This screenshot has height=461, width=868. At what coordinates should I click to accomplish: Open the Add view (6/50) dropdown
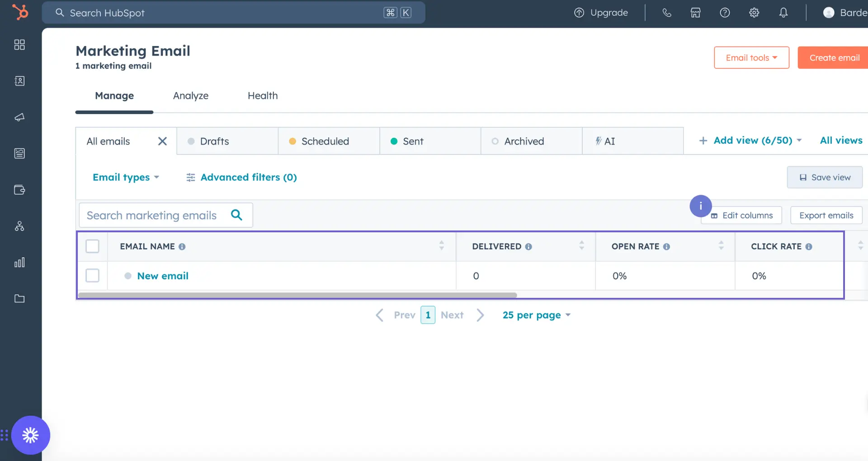pyautogui.click(x=750, y=141)
